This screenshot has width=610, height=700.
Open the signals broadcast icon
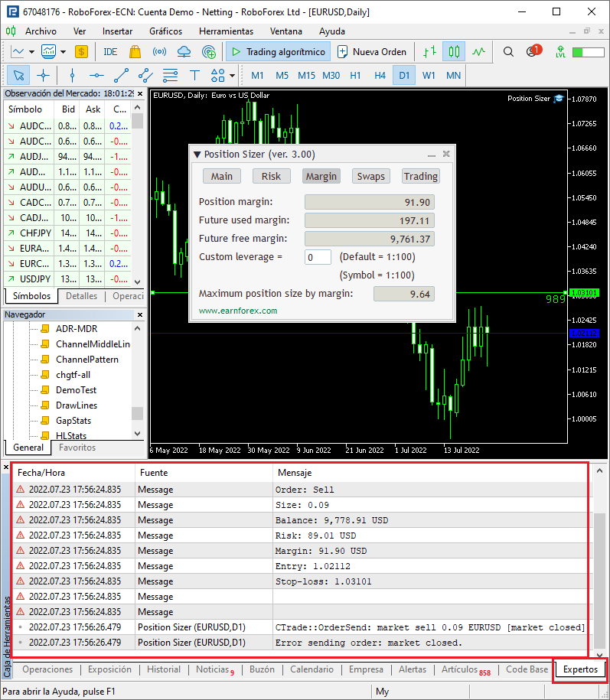tap(159, 52)
